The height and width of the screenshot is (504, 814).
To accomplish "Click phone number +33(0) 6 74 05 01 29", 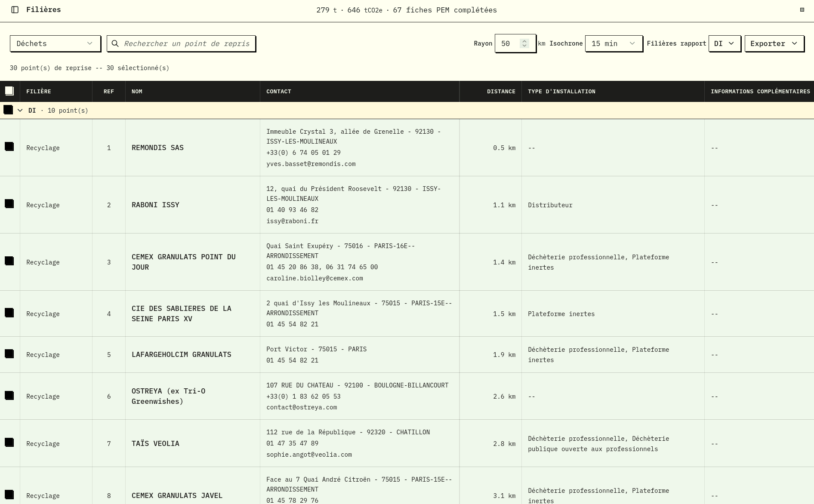I will click(x=303, y=153).
